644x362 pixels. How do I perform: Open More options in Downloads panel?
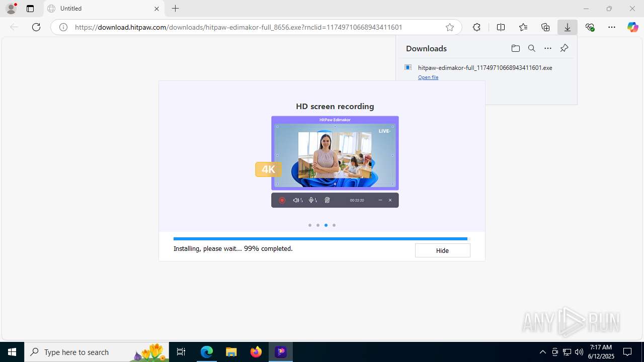tap(548, 48)
